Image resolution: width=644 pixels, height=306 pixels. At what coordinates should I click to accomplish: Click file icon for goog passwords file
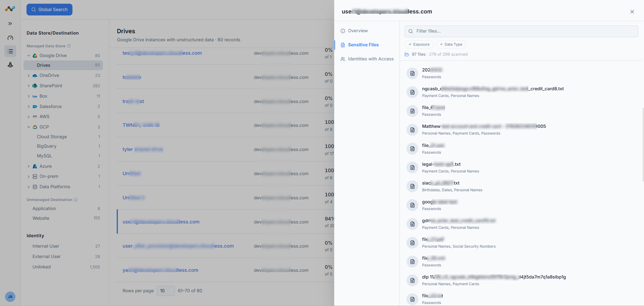click(x=412, y=205)
